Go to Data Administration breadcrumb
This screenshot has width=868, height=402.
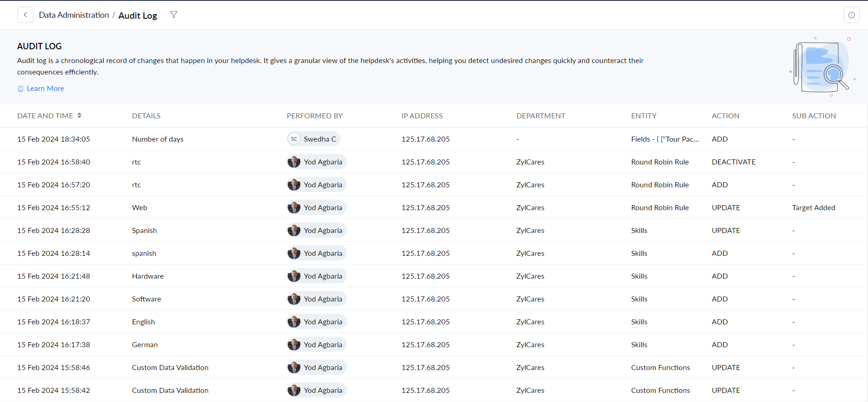(x=74, y=15)
